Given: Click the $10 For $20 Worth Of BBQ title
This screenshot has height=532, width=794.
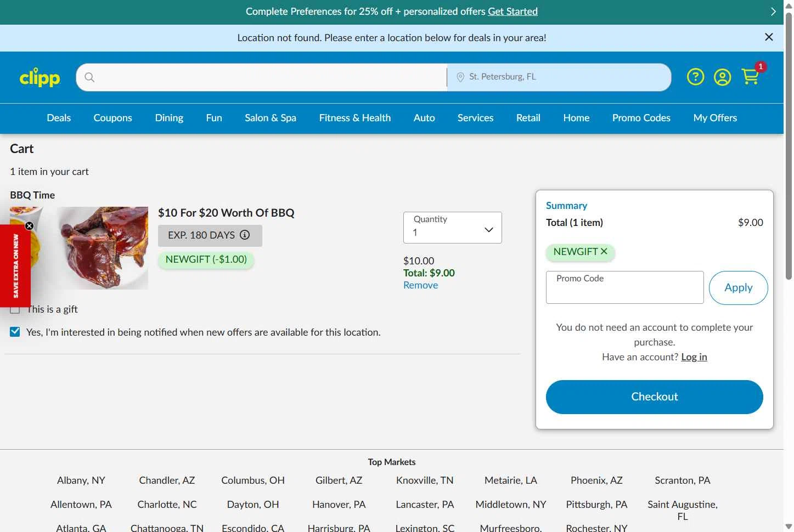Looking at the screenshot, I should pos(226,213).
